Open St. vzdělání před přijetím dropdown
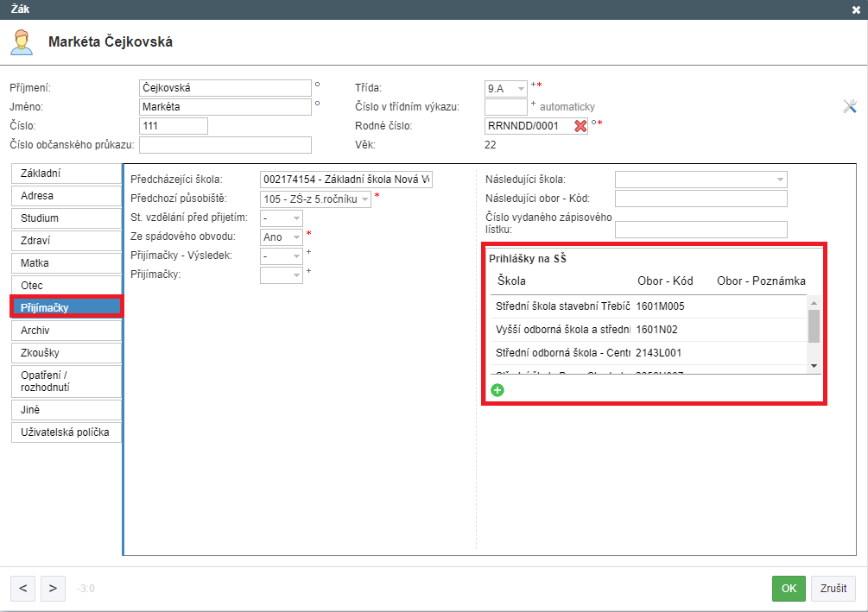The height and width of the screenshot is (612, 868). (282, 218)
